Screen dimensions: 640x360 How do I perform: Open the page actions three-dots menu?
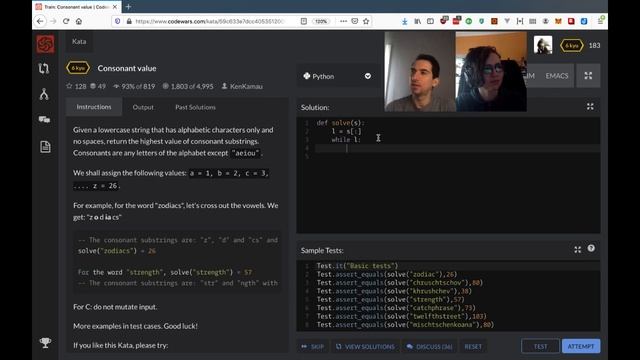pos(343,21)
